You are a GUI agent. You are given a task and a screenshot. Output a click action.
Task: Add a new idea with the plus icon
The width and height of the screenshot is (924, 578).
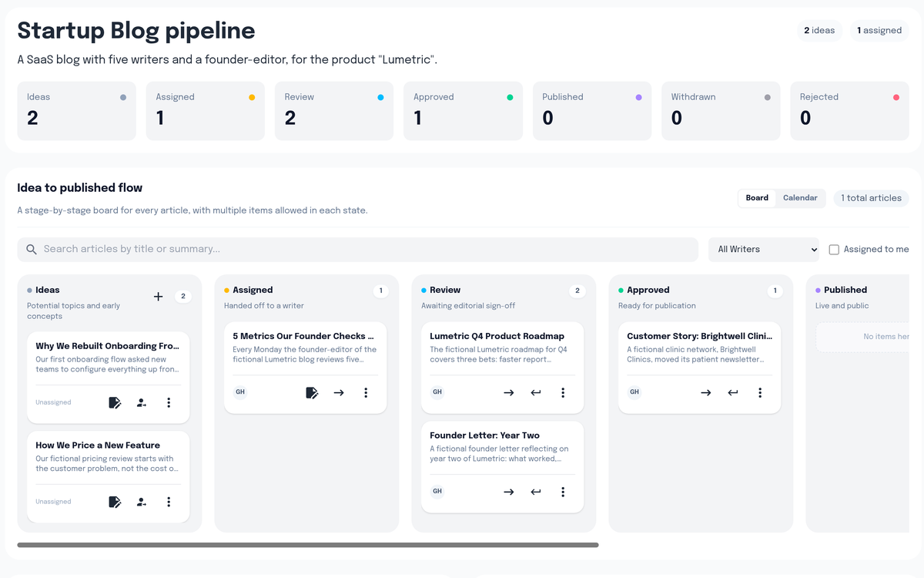[x=158, y=297]
